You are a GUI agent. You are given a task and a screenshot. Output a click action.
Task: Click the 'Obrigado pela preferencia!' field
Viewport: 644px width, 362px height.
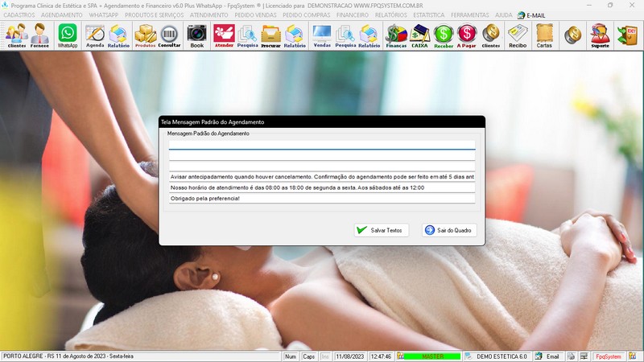pos(322,198)
